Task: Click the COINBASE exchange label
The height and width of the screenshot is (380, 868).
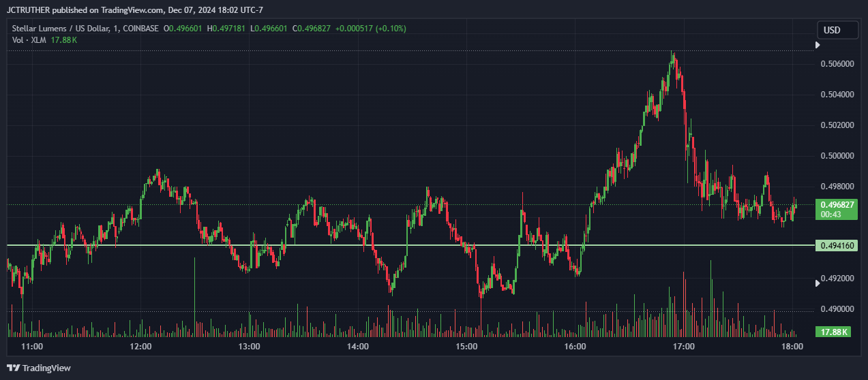Action: coord(142,29)
